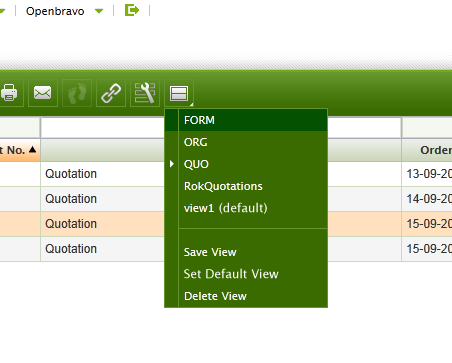Choose Set Default View option
Screen dimensions: 452x363
pos(246,274)
